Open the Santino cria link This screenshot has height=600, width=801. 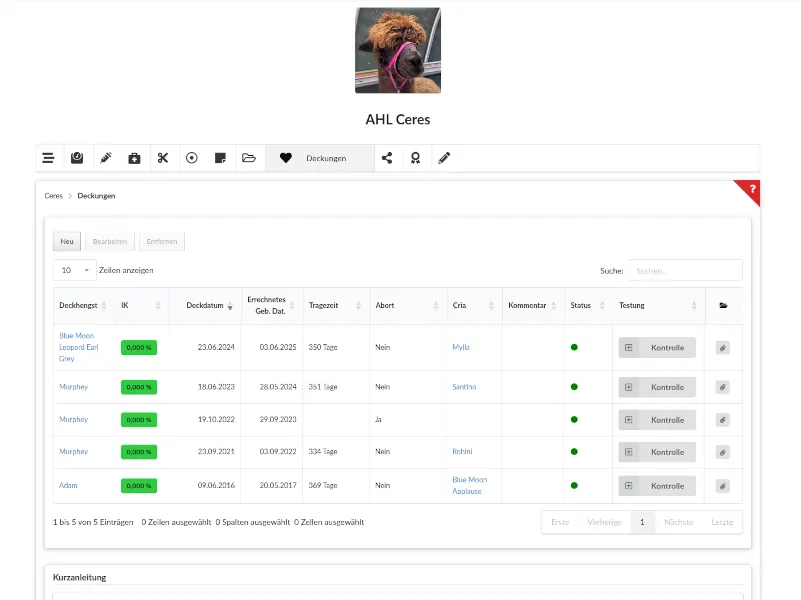[464, 387]
